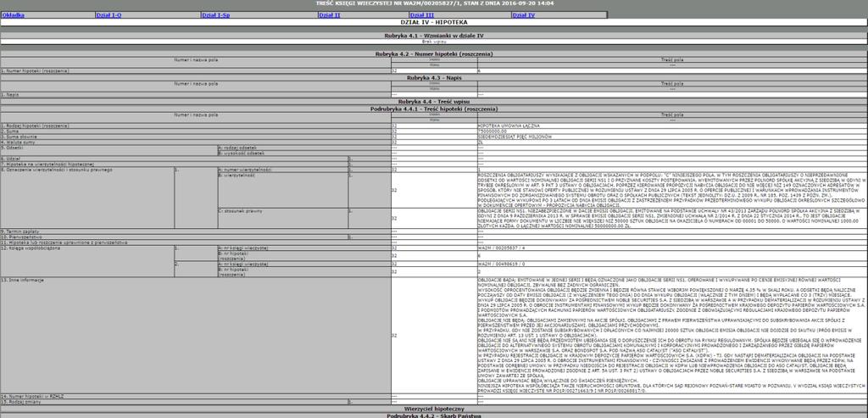Click the 'Wierzyciel hipoteczny' heading

(433, 409)
